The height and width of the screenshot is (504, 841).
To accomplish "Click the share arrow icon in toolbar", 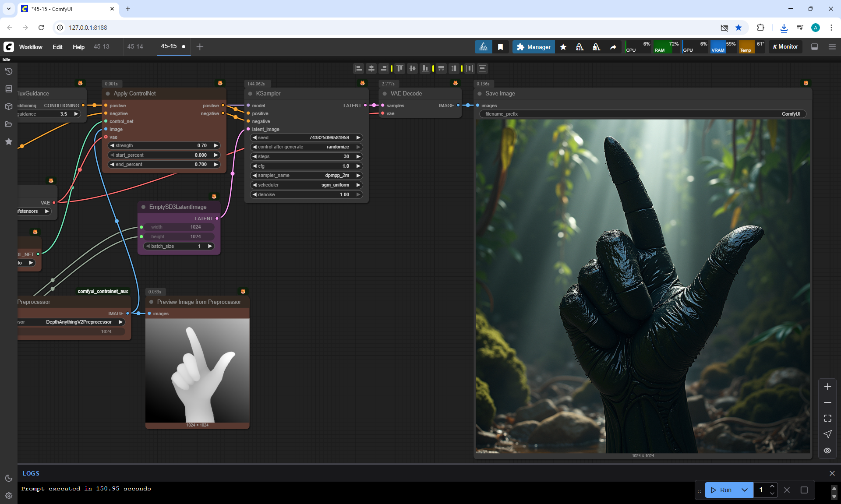I will [x=613, y=47].
